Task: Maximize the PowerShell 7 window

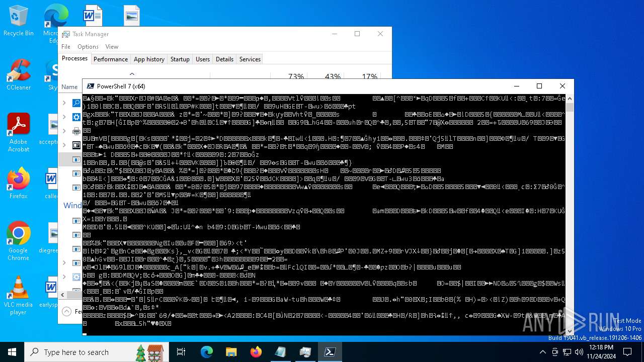Action: click(x=539, y=86)
